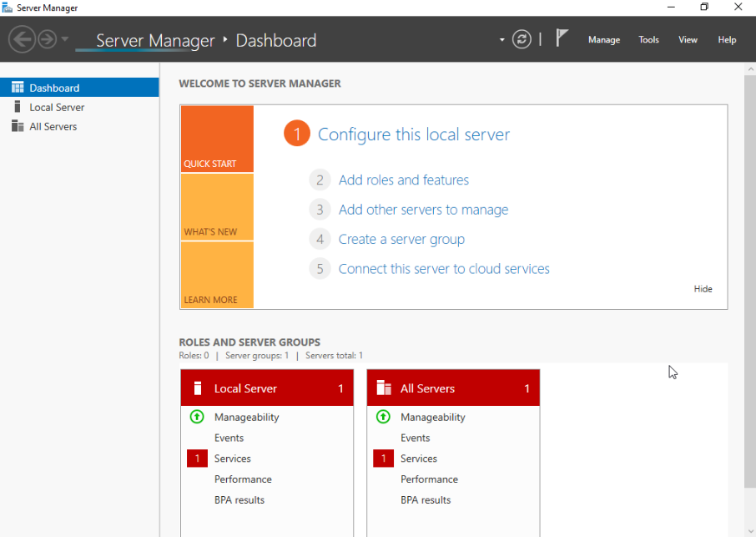Open the What's New tile
The image size is (756, 537).
[x=217, y=207]
